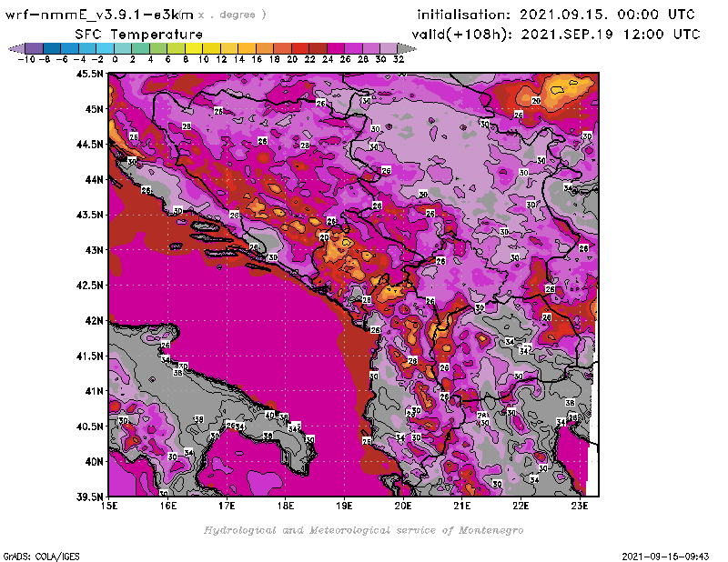Click the model title wrf-nmmE_v3.9.1-e3km
This screenshot has width=728, height=562.
click(x=99, y=15)
